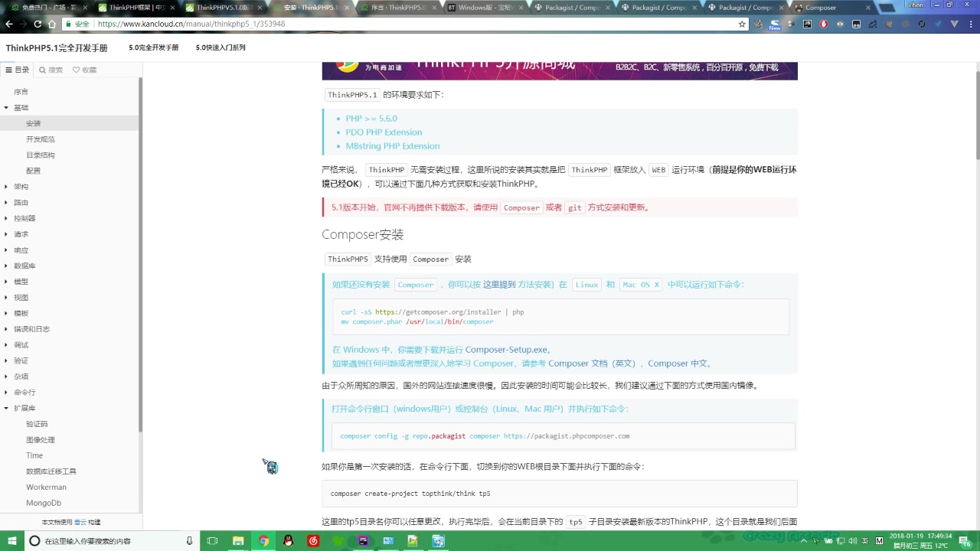Image resolution: width=980 pixels, height=551 pixels.
Task: Open Task View on the taskbar
Action: pos(213,541)
